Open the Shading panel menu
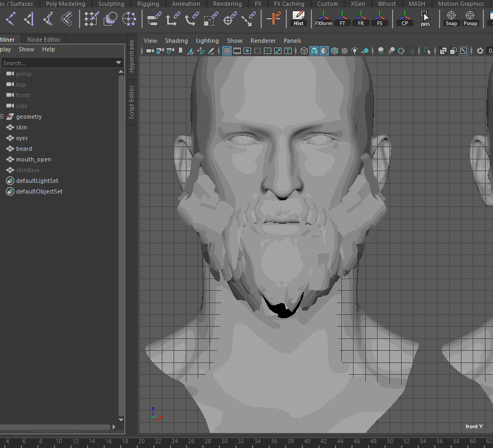 tap(176, 41)
